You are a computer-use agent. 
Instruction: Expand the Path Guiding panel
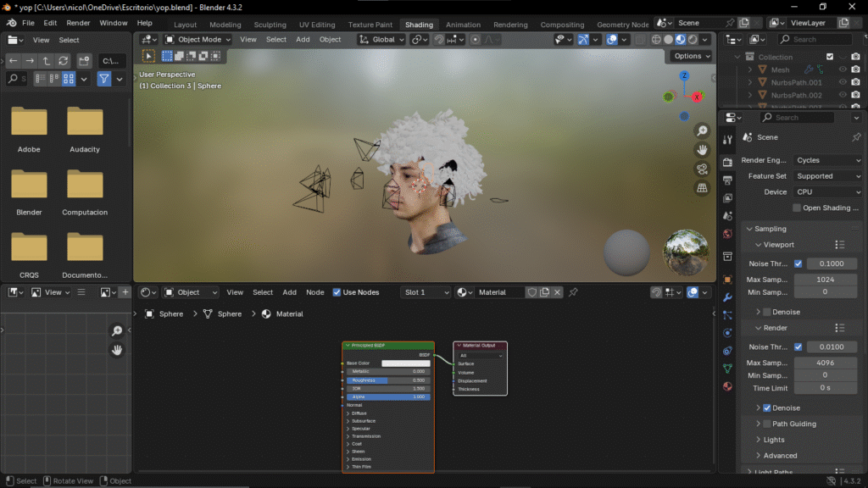click(x=758, y=424)
